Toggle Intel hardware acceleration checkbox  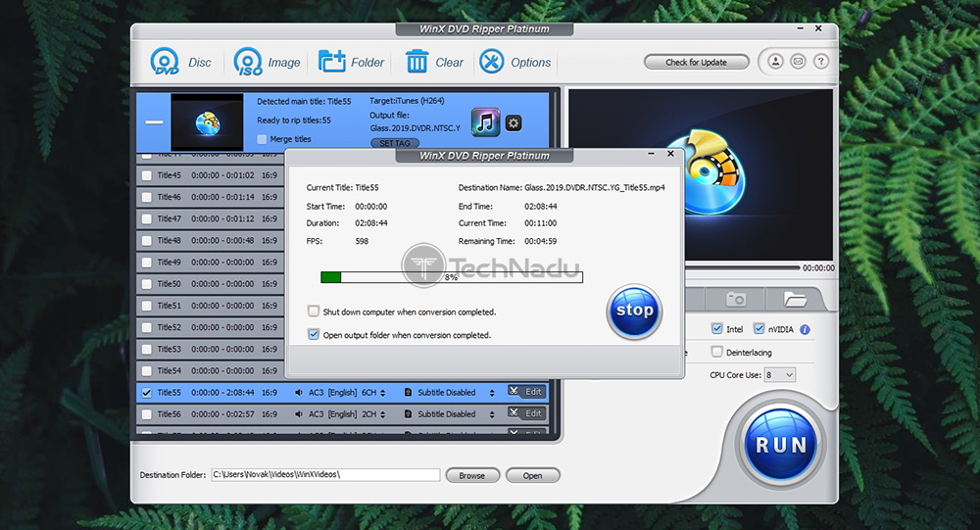(717, 329)
